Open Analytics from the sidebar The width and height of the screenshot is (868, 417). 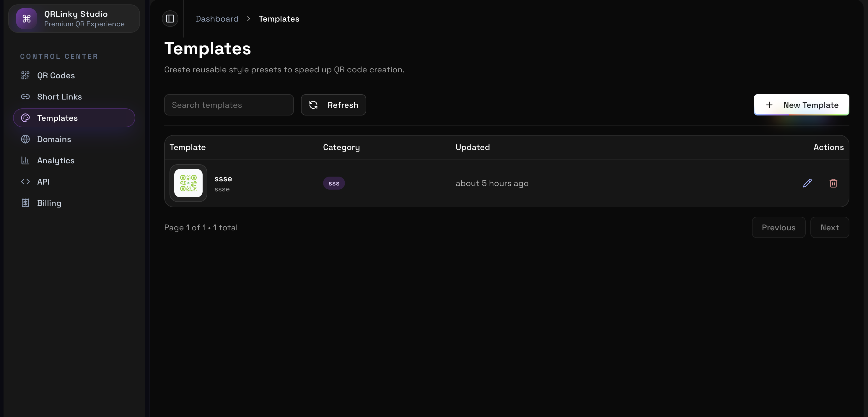(x=56, y=160)
